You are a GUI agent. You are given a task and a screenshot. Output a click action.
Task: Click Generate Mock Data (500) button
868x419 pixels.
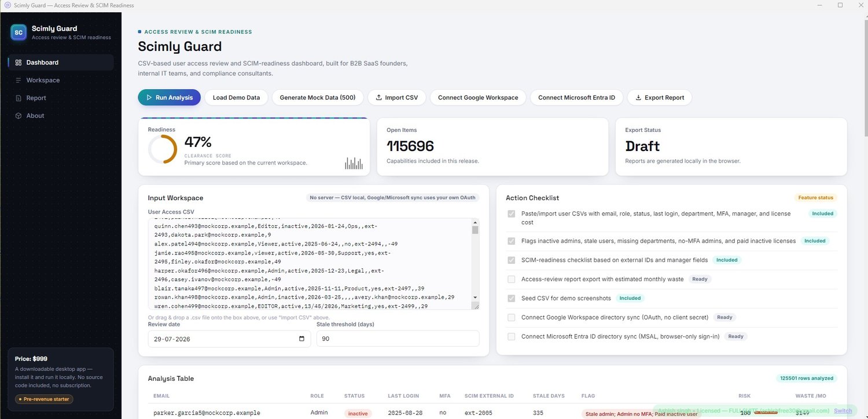click(x=318, y=98)
